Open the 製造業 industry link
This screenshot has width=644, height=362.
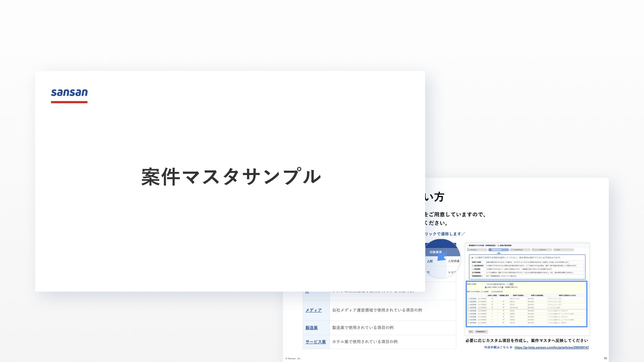click(311, 328)
